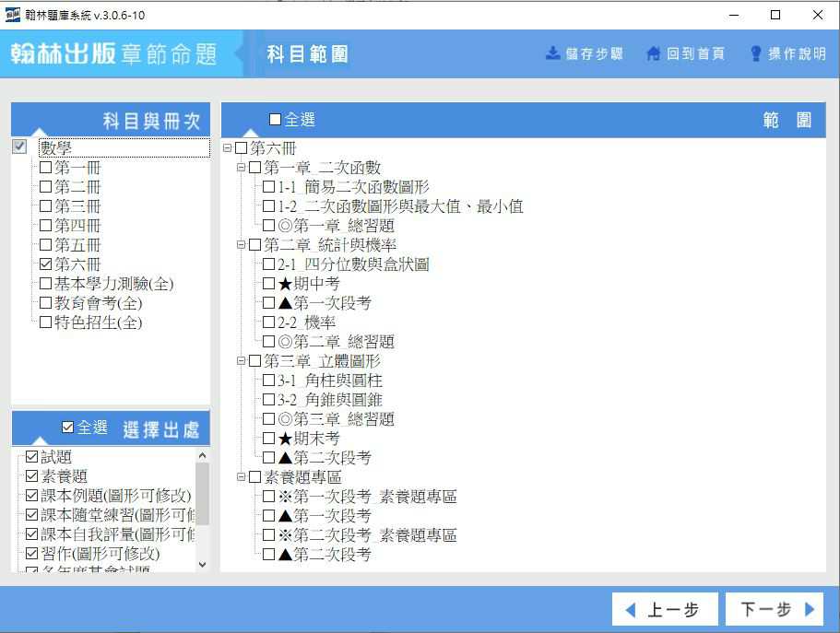840x633 pixels.
Task: Check ★期末考 checkbox
Action: click(x=269, y=438)
